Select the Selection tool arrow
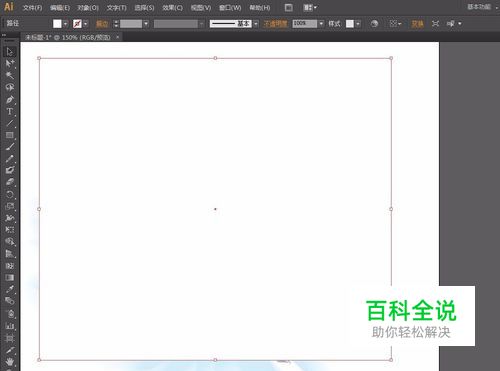 pyautogui.click(x=9, y=52)
